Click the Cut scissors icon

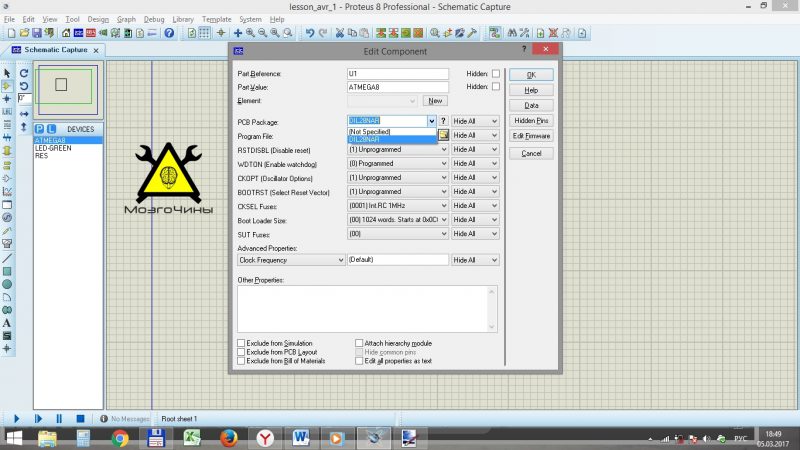(x=339, y=33)
